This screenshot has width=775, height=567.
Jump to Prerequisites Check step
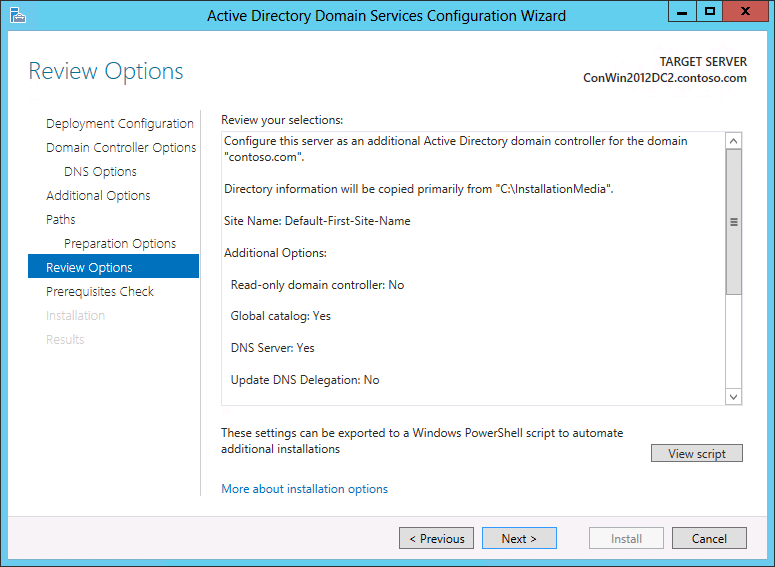(x=100, y=292)
